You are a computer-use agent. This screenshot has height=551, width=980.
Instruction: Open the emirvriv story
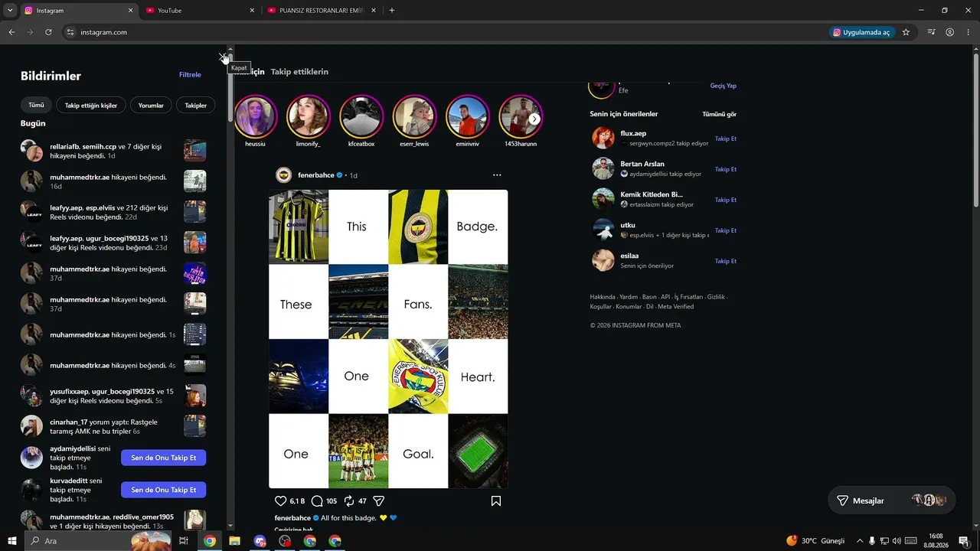[467, 116]
